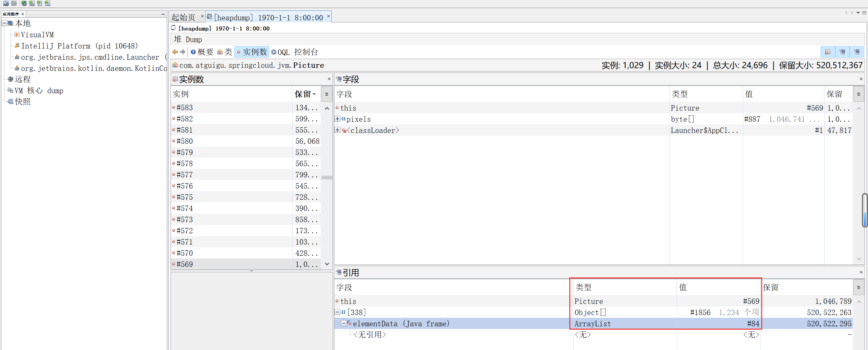
Task: Select instance #583 in the list
Action: pos(246,108)
